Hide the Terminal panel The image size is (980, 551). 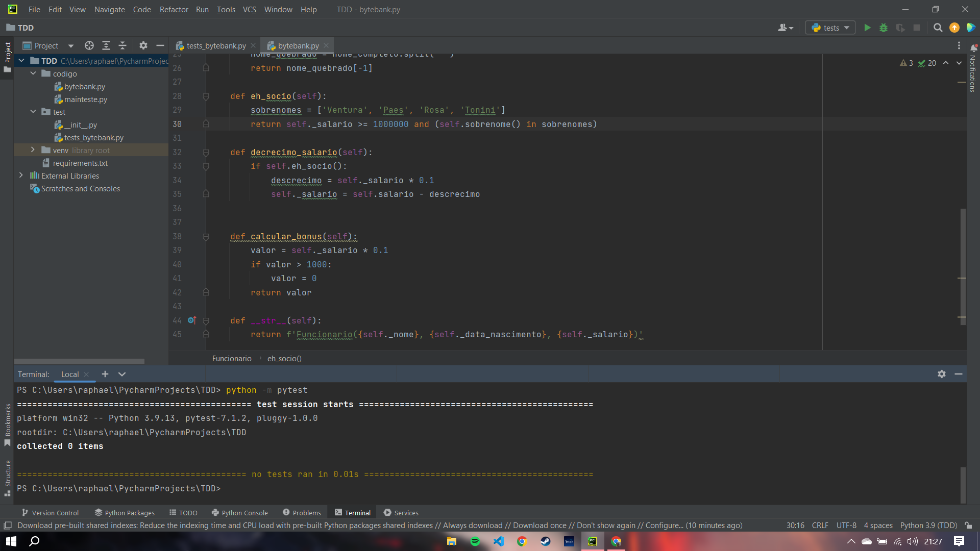click(959, 374)
